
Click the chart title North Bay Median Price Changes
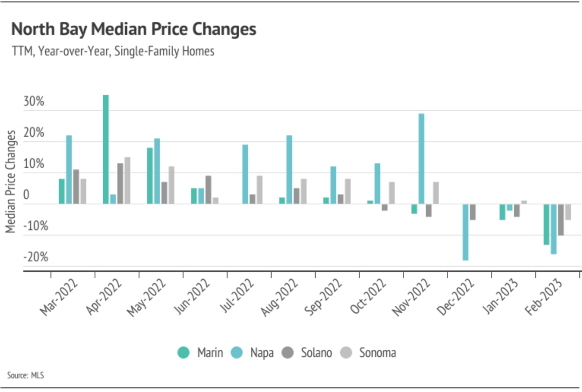tap(134, 29)
